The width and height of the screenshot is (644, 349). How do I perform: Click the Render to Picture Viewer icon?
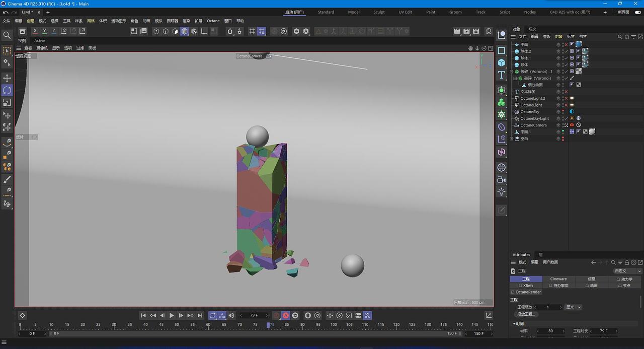tap(466, 31)
